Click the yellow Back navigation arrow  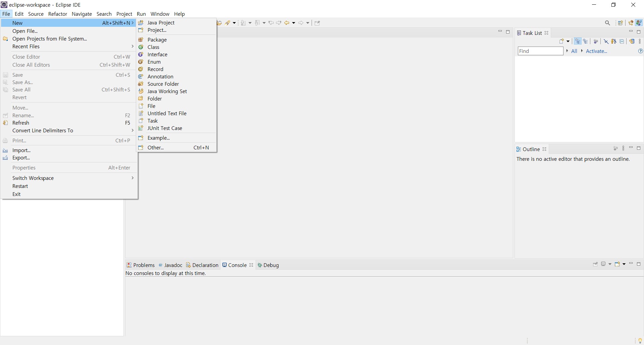[x=287, y=23]
